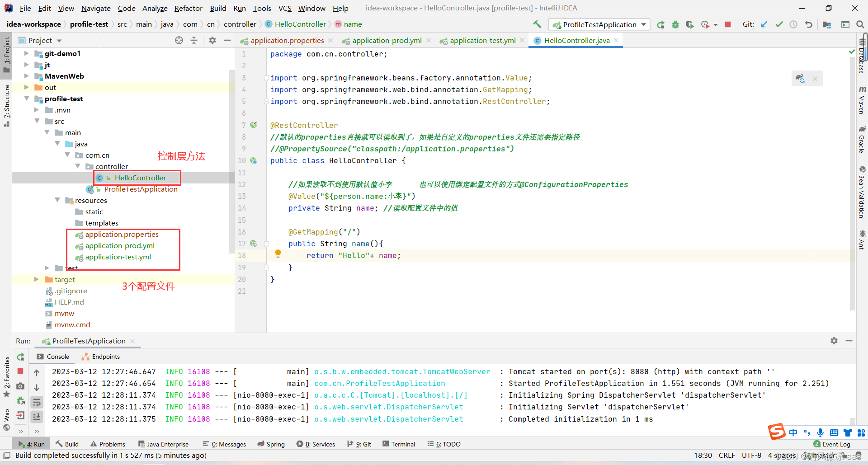Open Terminal tool window button
868x465 pixels.
click(399, 444)
